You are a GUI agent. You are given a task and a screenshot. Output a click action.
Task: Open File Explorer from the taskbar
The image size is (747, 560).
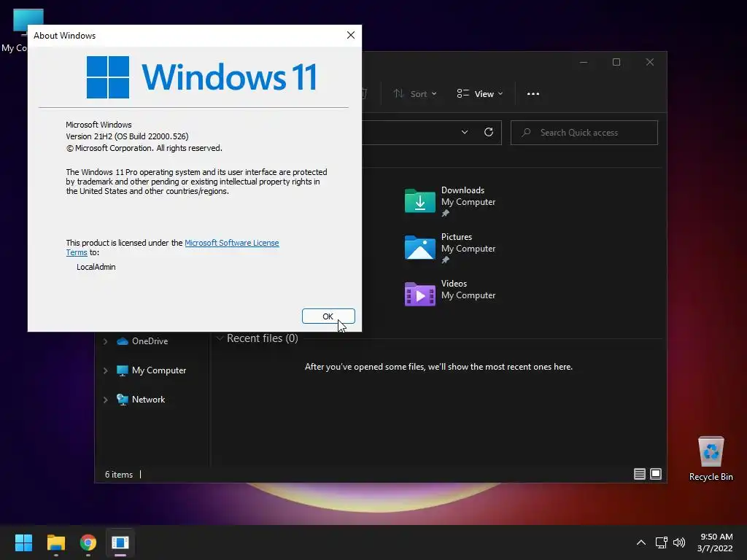(55, 542)
